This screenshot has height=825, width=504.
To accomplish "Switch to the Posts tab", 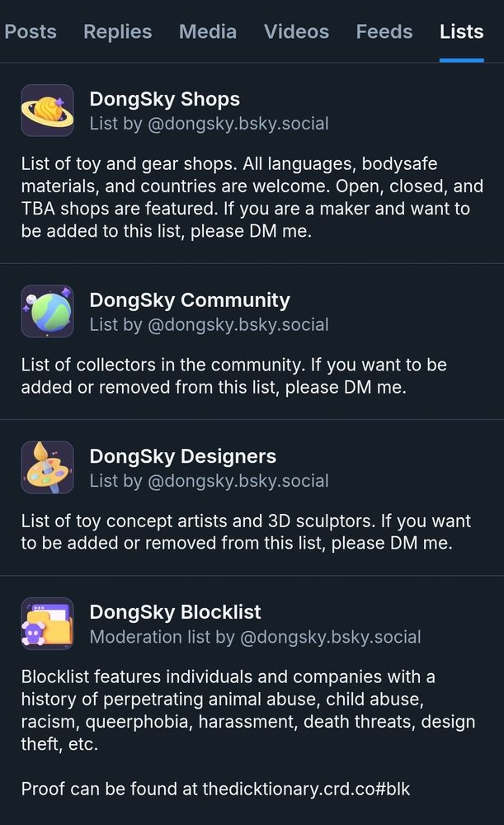I will point(31,31).
